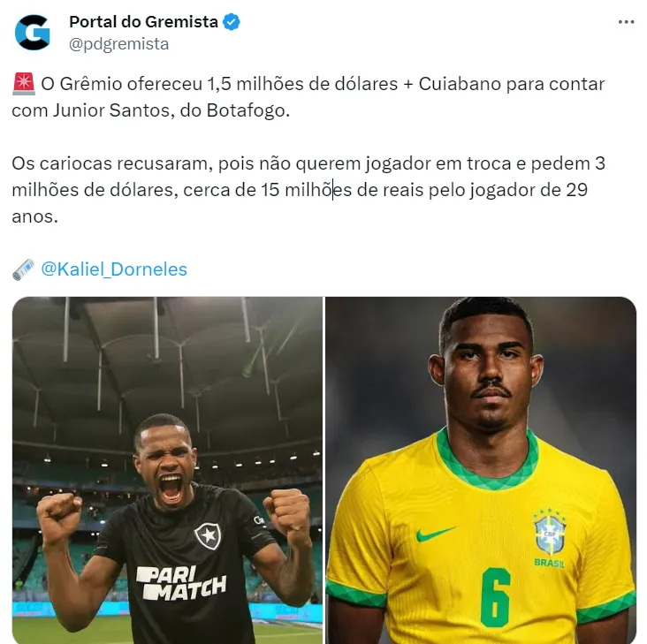Open the Portal do Gremista profile avatar

pos(32,33)
